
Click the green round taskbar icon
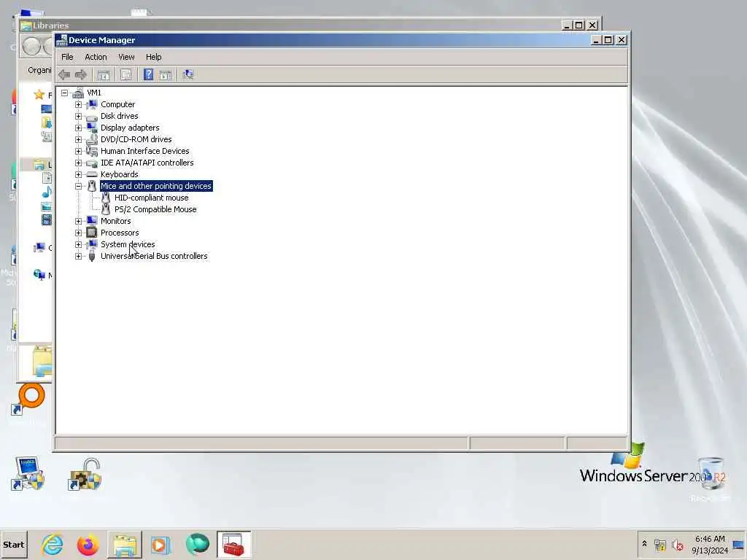coord(197,544)
